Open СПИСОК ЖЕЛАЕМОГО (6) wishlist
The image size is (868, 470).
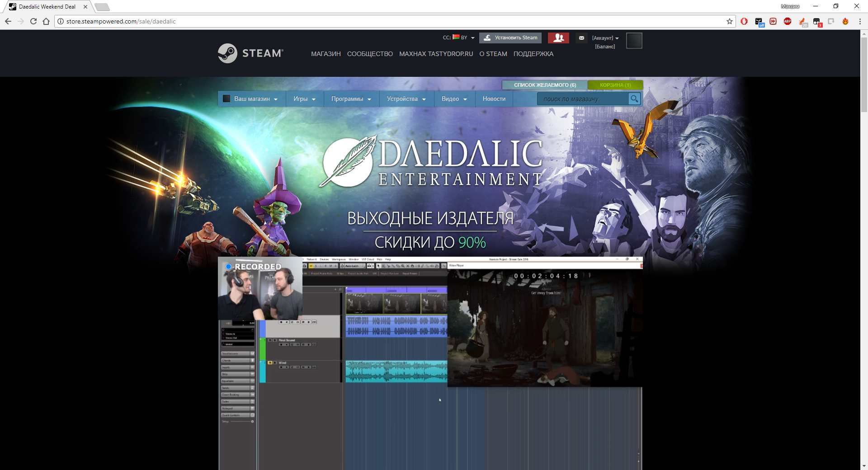545,85
